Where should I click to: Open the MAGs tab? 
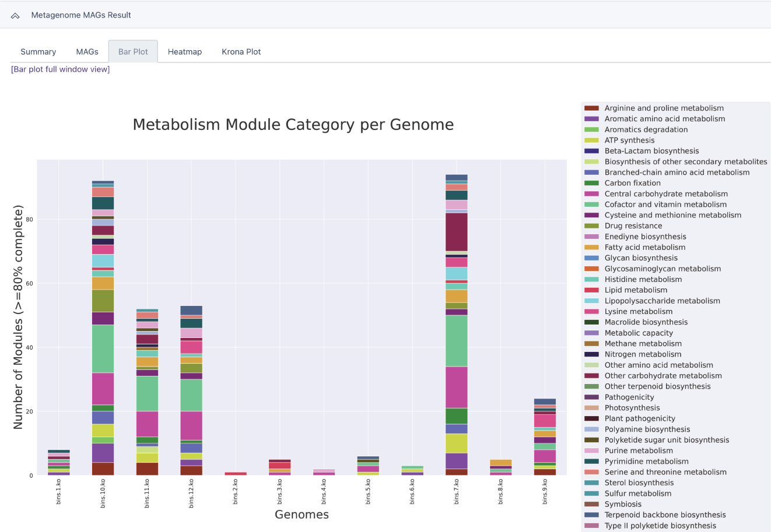click(87, 52)
